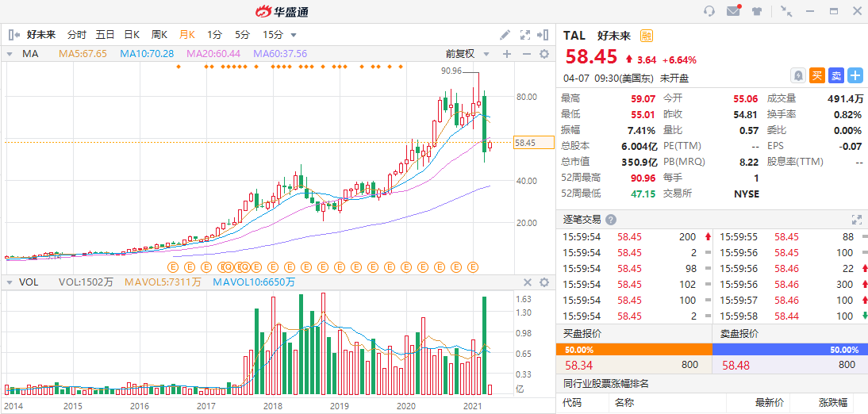The image size is (868, 414).
Task: Open the mail inbox with red notification dot
Action: pos(733,10)
